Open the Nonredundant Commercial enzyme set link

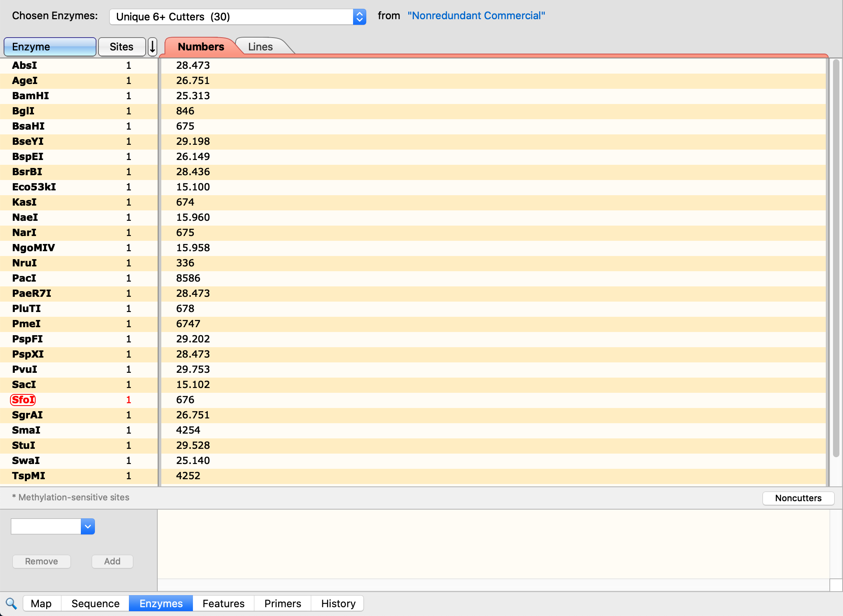tap(476, 16)
